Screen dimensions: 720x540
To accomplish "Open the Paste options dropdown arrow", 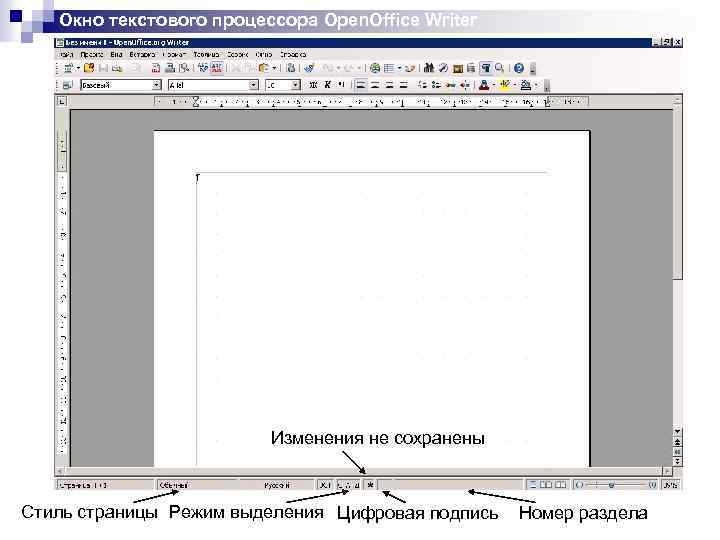I will (x=274, y=69).
